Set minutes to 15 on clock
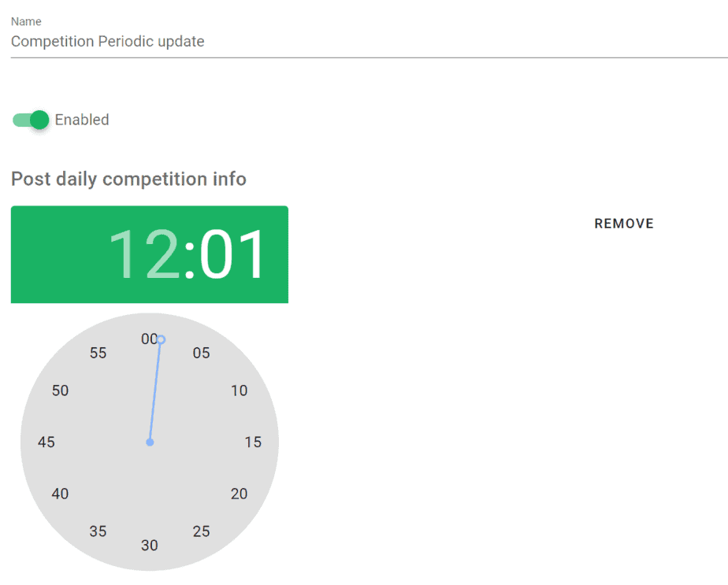The height and width of the screenshot is (585, 728). click(x=253, y=442)
